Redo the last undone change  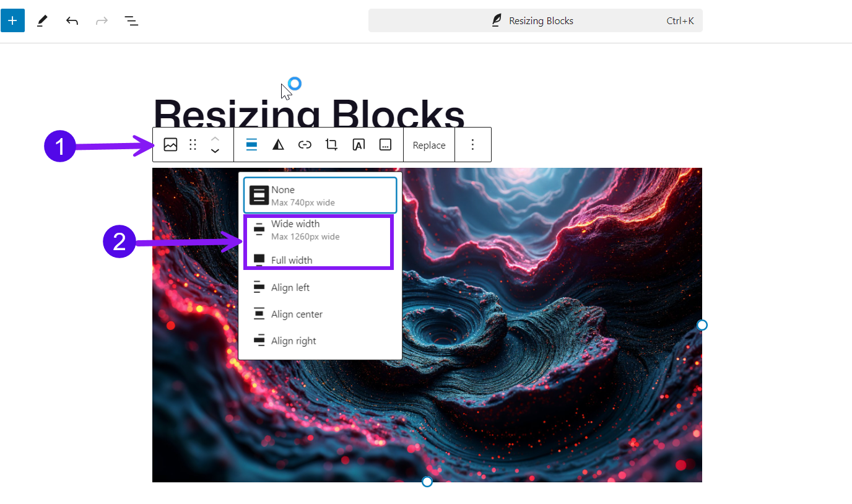point(101,20)
